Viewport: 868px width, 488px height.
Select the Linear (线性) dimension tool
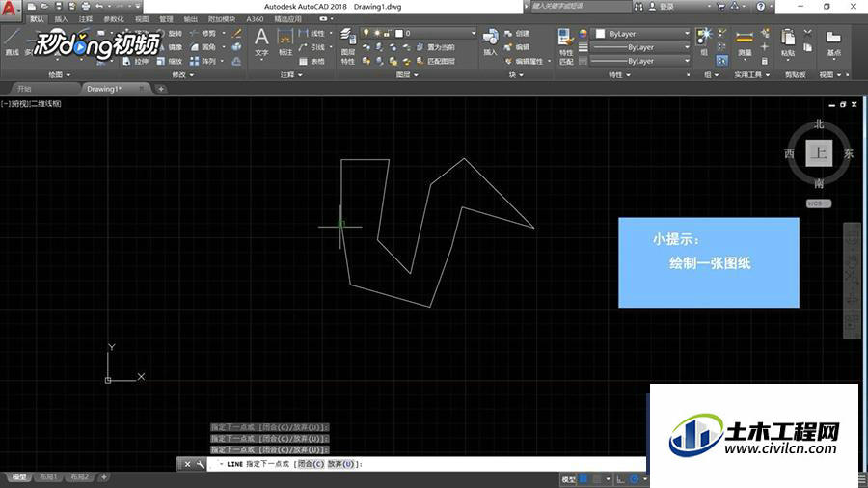(x=312, y=34)
